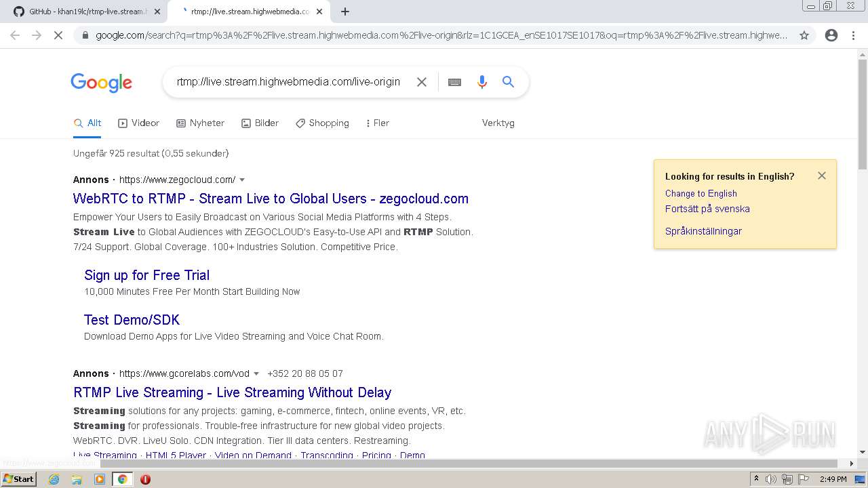Open the Windows Start menu
The height and width of the screenshot is (488, 868).
[x=19, y=479]
